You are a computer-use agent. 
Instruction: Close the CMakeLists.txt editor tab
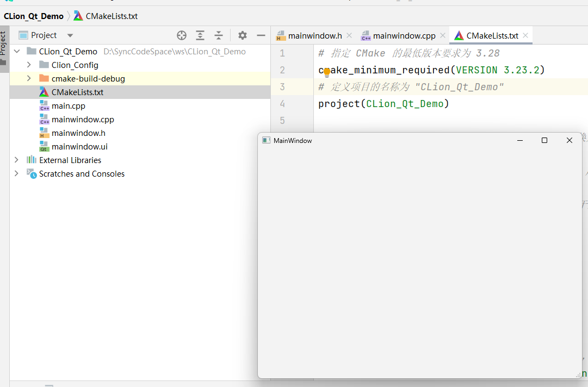click(x=525, y=35)
